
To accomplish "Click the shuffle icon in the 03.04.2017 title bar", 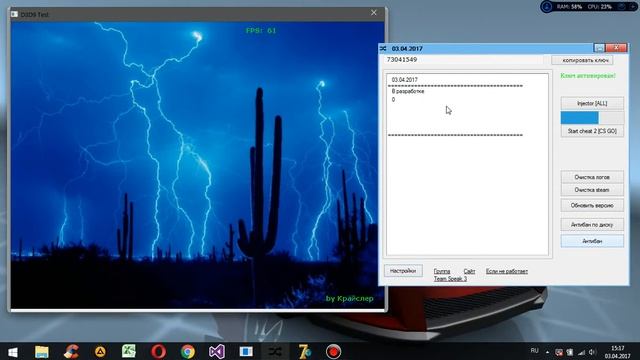I will click(x=383, y=49).
